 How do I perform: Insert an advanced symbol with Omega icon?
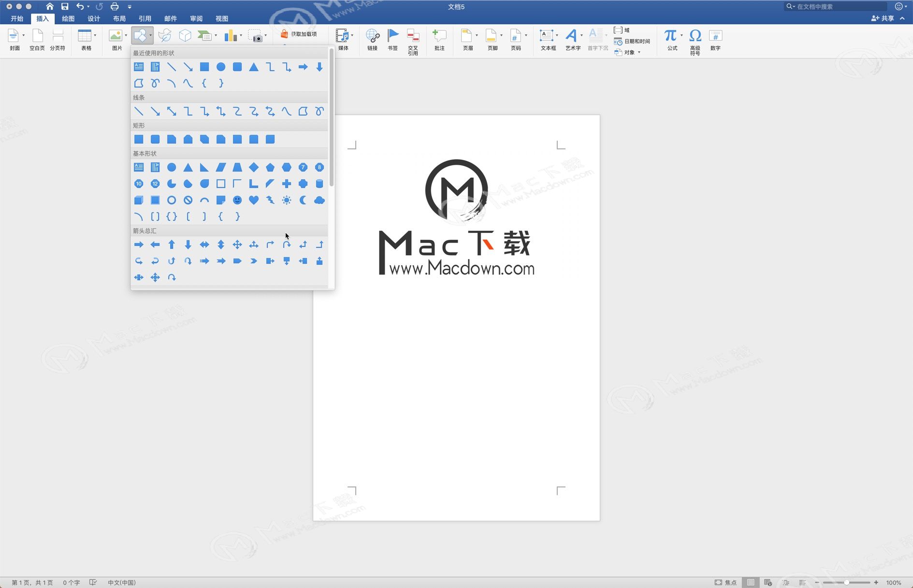695,42
